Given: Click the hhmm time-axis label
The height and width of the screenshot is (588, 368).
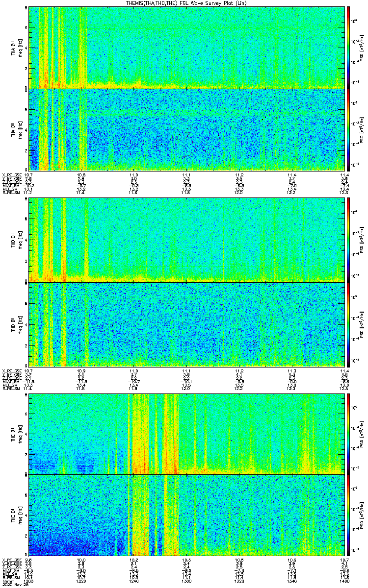Looking at the screenshot, I should click(7, 581).
